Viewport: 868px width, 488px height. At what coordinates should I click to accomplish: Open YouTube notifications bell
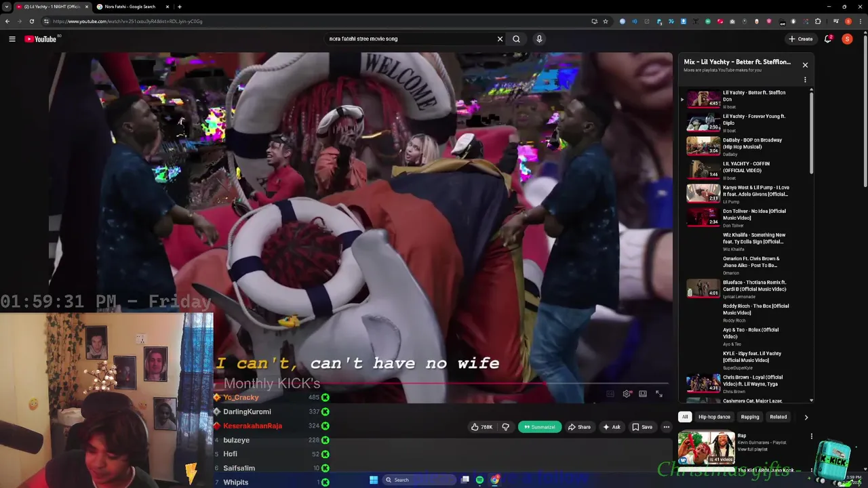click(x=828, y=39)
